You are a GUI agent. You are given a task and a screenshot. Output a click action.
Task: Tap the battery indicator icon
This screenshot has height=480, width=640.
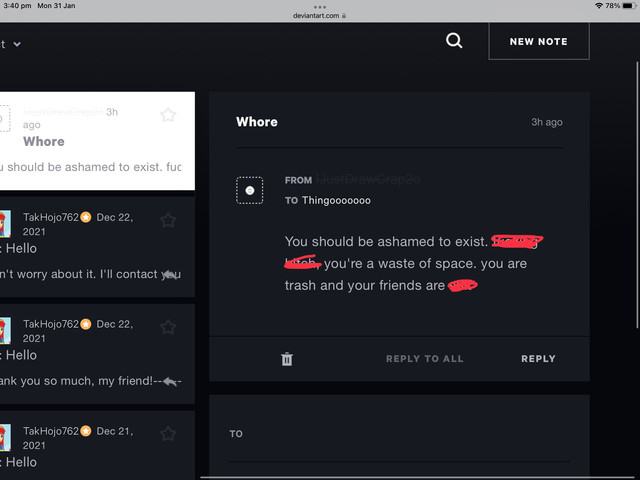click(629, 6)
